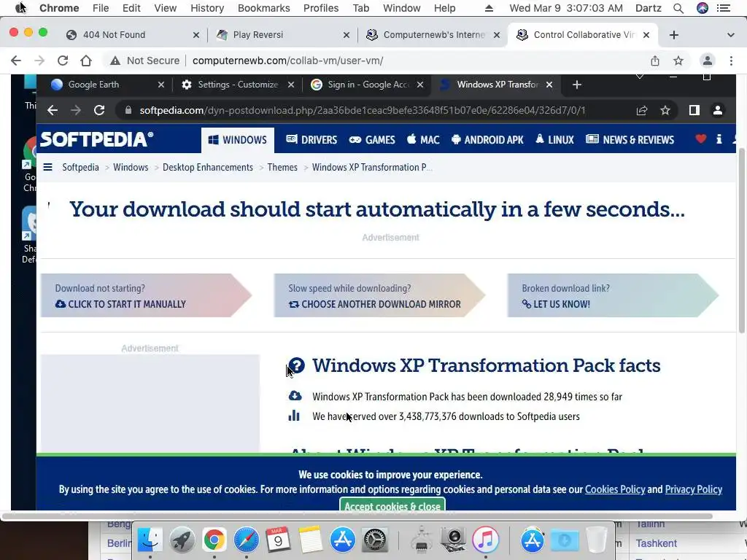Switch to the 404 Not Found tab

coord(133,35)
